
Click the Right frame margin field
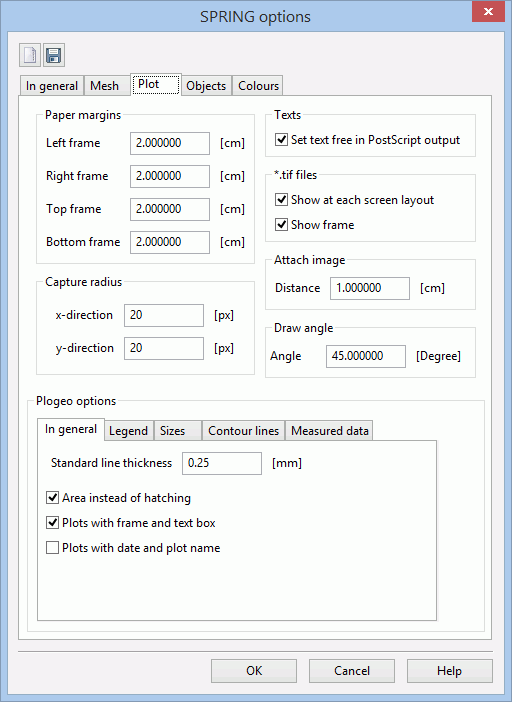click(170, 176)
